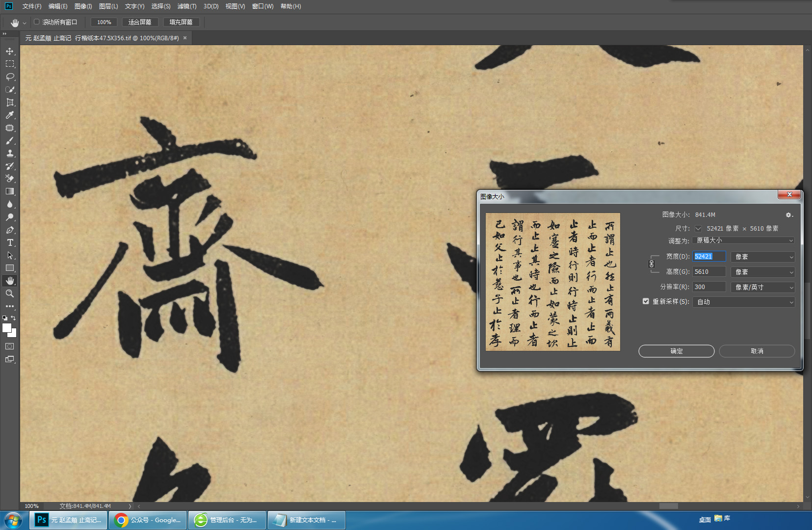Screen dimensions: 812x530
Task: Toggle Quick Mask mode
Action: pyautogui.click(x=10, y=346)
